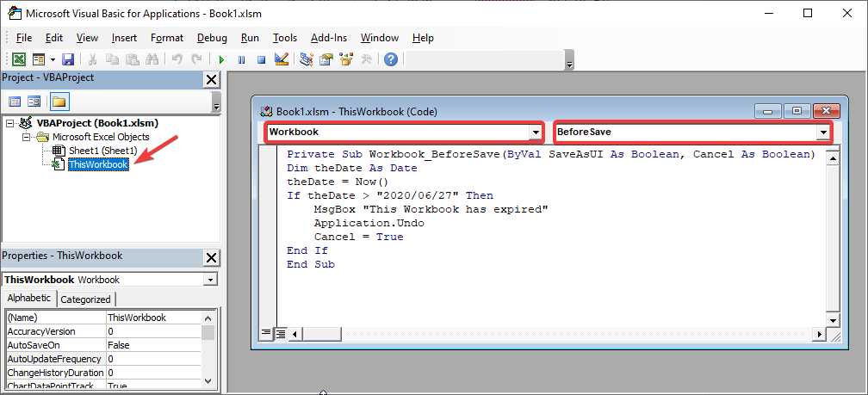Click the View Microsoft Excel icon
Image resolution: width=868 pixels, height=395 pixels.
coord(19,59)
